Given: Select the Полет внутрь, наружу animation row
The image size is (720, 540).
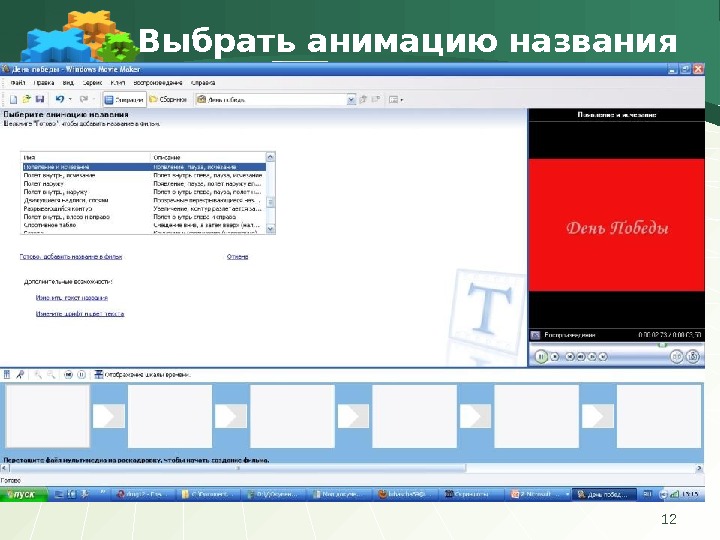Looking at the screenshot, I should (x=144, y=192).
